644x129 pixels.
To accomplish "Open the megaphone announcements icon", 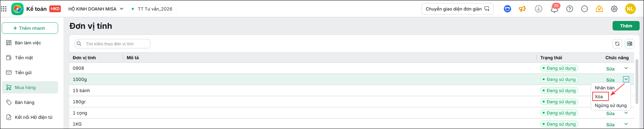I will [522, 9].
